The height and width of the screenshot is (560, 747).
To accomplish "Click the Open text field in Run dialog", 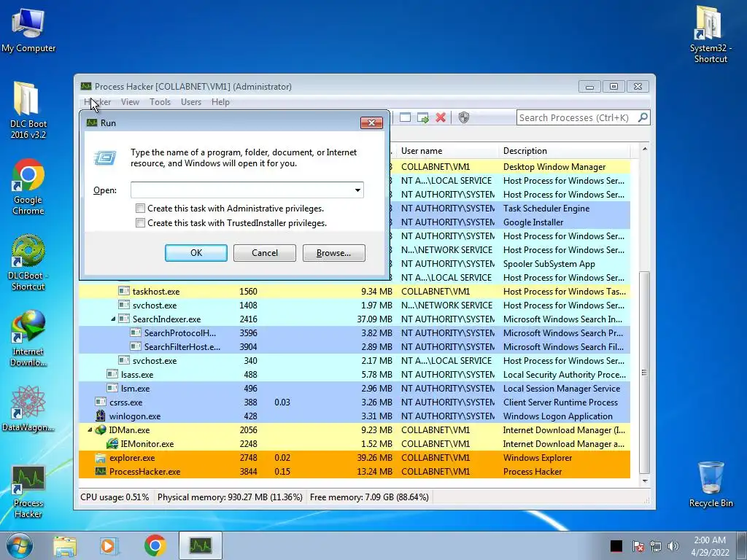I will 247,190.
